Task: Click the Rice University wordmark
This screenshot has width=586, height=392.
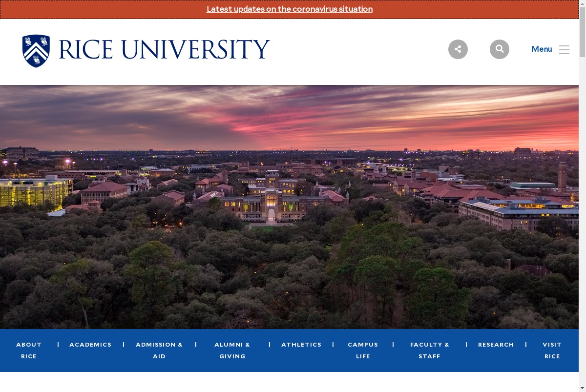Action: click(x=164, y=49)
